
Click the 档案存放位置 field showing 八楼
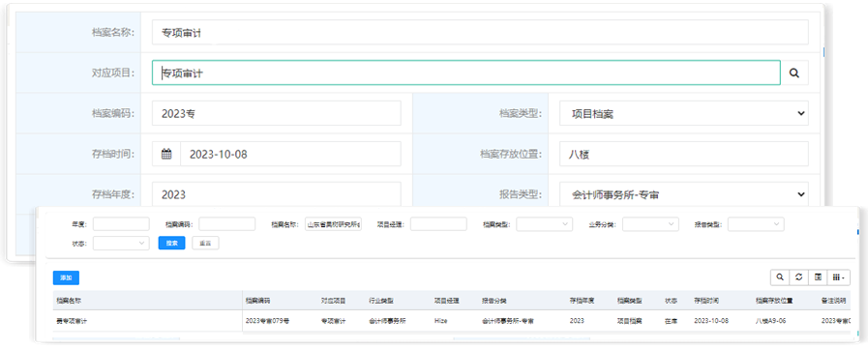click(x=684, y=155)
